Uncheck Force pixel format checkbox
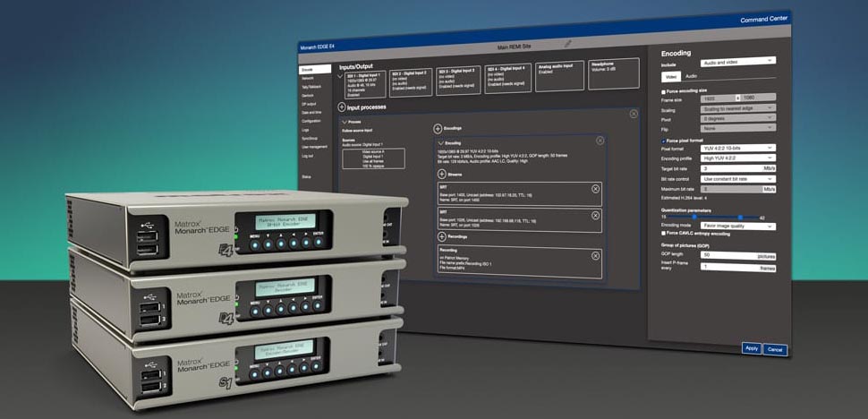Image resolution: width=868 pixels, height=419 pixels. [664, 141]
